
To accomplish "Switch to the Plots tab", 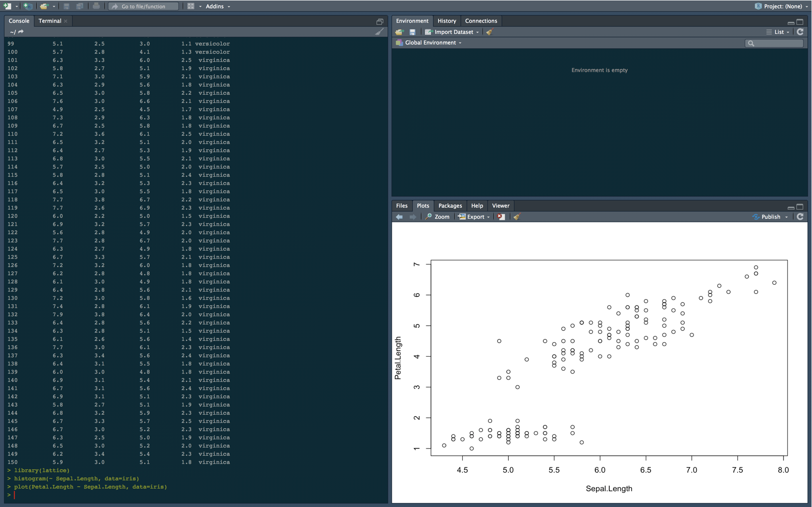I will (x=423, y=205).
